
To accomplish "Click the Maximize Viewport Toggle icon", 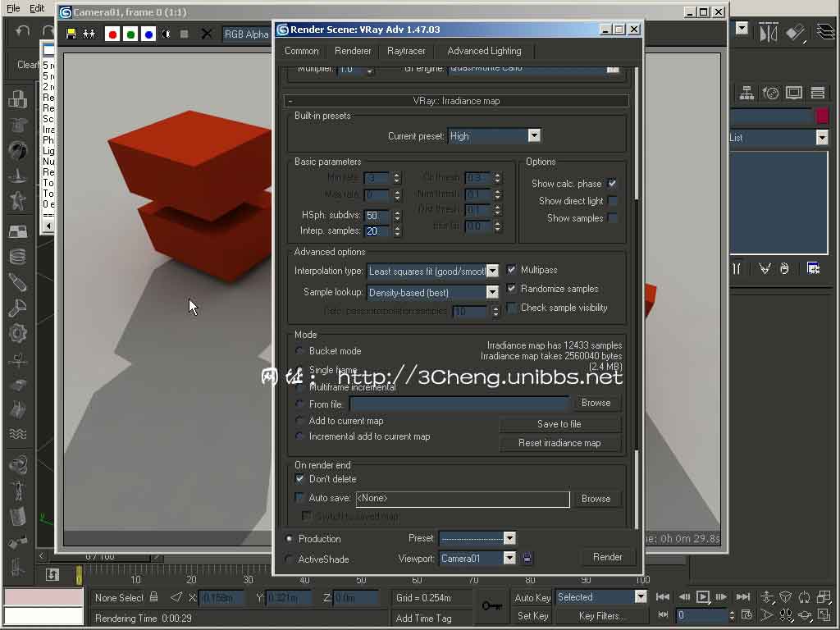I will (824, 615).
